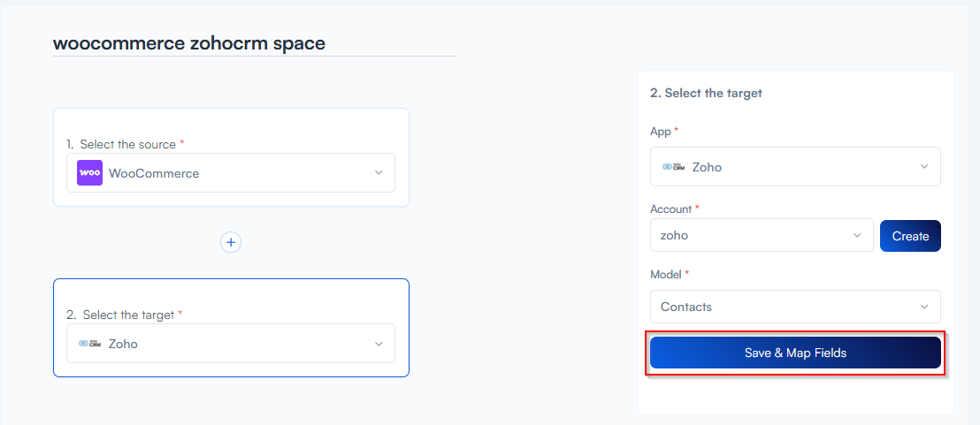This screenshot has height=425, width=980.
Task: Open the Account dropdown chevron
Action: pos(856,235)
